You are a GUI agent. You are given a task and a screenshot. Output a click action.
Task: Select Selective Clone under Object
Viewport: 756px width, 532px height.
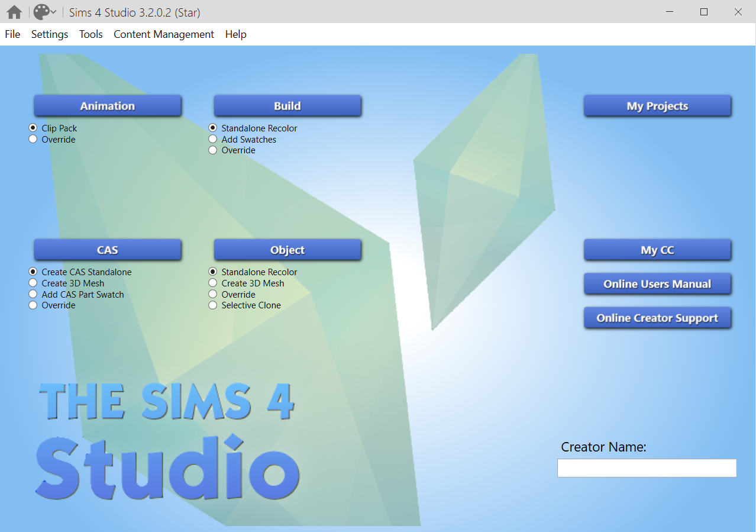pos(212,305)
